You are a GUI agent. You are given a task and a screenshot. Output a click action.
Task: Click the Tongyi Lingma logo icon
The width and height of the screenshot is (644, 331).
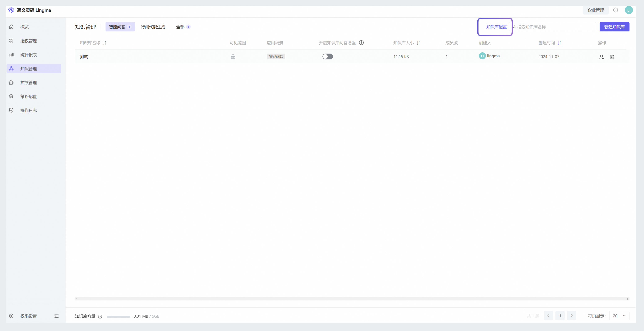click(11, 10)
